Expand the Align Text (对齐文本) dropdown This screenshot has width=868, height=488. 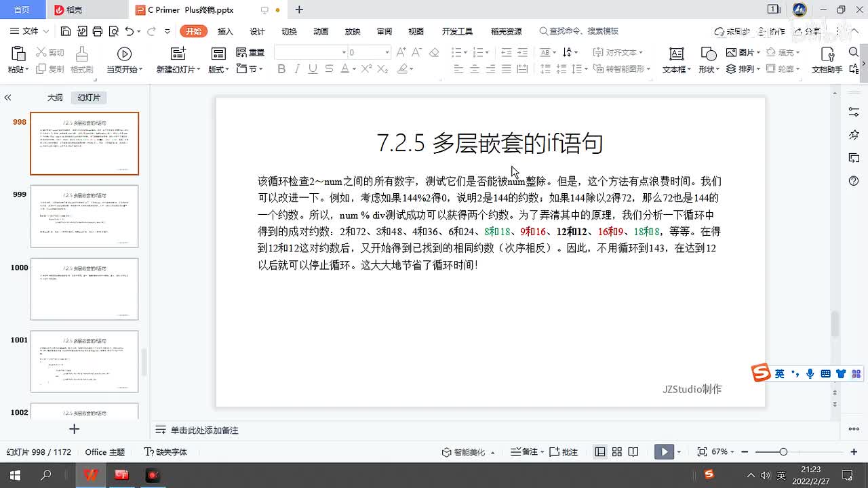pyautogui.click(x=641, y=52)
